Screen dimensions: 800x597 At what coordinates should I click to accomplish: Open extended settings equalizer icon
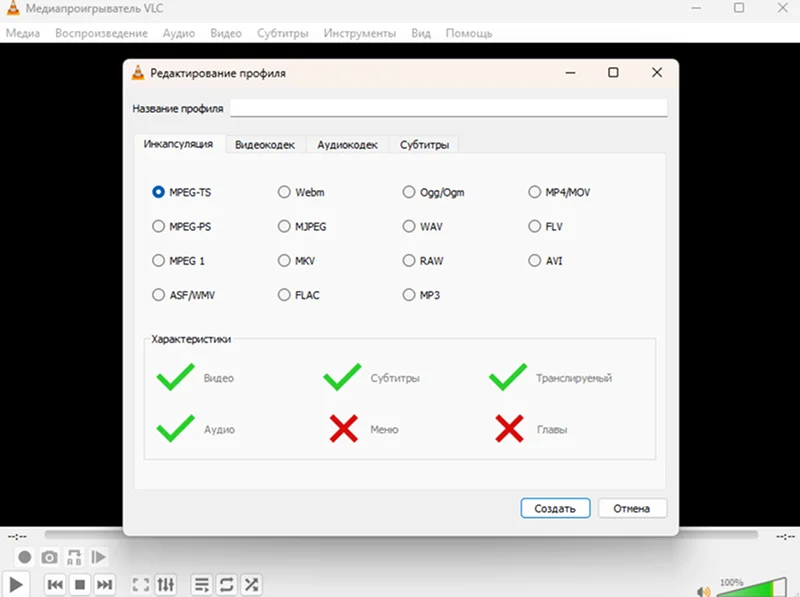(166, 585)
